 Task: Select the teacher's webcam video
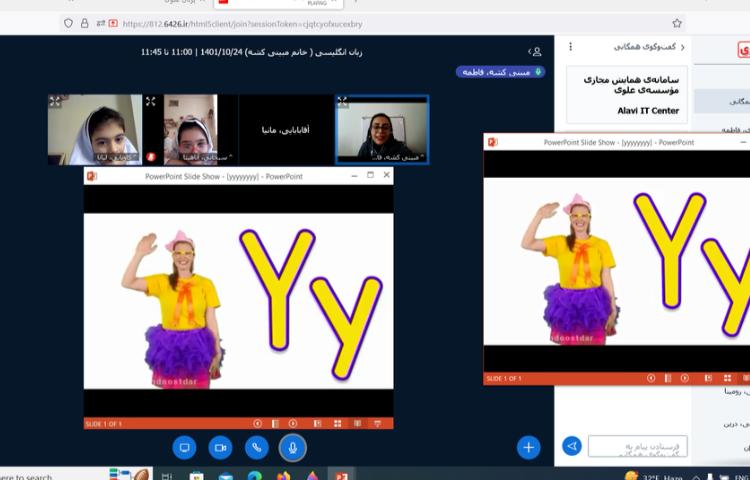pos(382,130)
